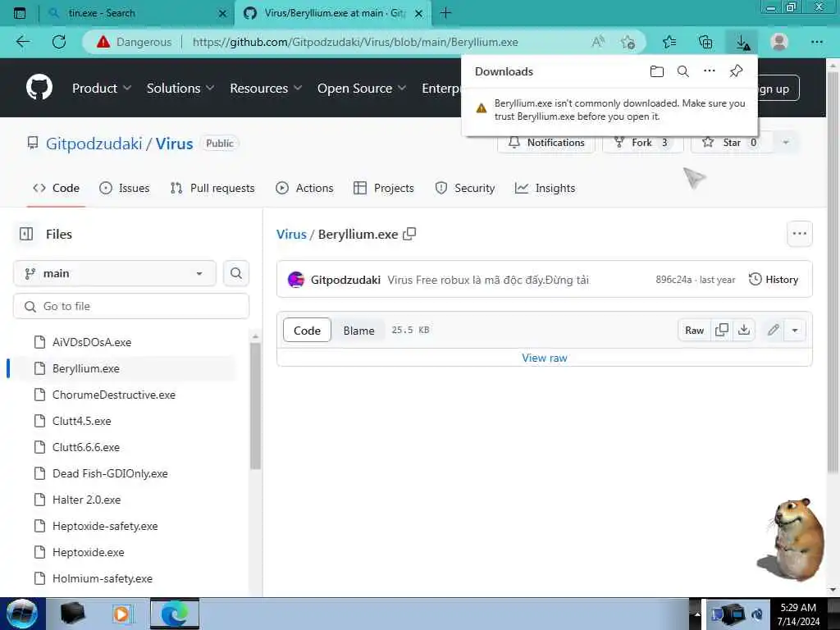Screen dimensions: 840x630
Task: Open Halter 2.0.exe in file tree
Action: coord(86,500)
